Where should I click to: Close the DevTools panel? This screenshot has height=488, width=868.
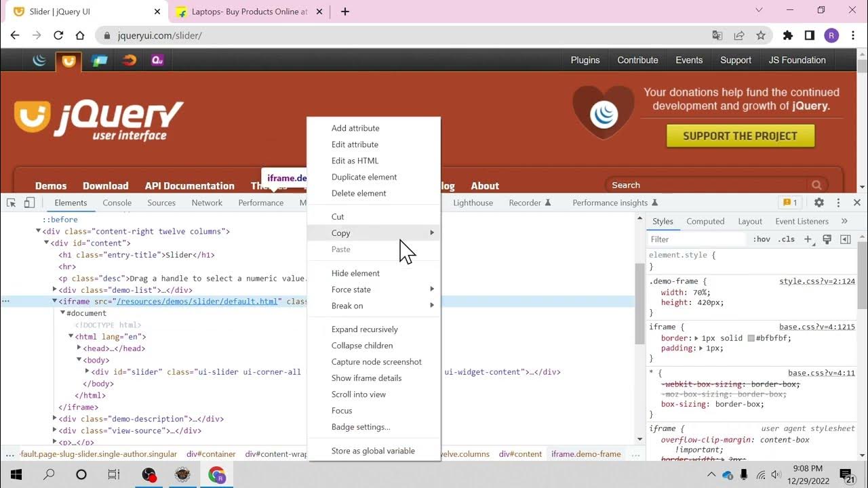856,203
